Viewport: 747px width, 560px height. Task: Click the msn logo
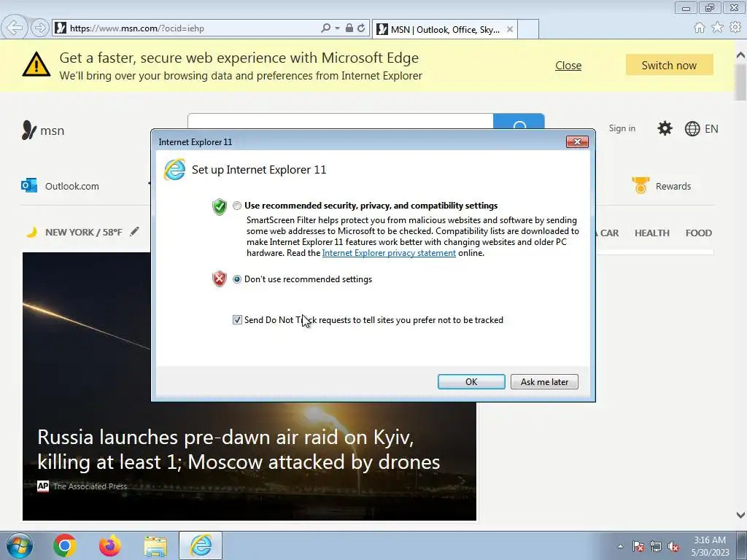43,130
